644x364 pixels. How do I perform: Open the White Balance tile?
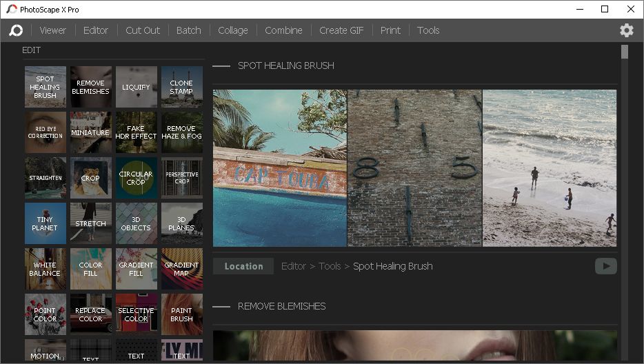(46, 269)
